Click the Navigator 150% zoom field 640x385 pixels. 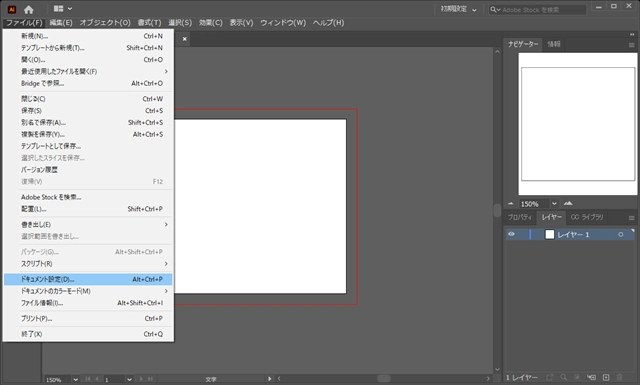(x=533, y=204)
